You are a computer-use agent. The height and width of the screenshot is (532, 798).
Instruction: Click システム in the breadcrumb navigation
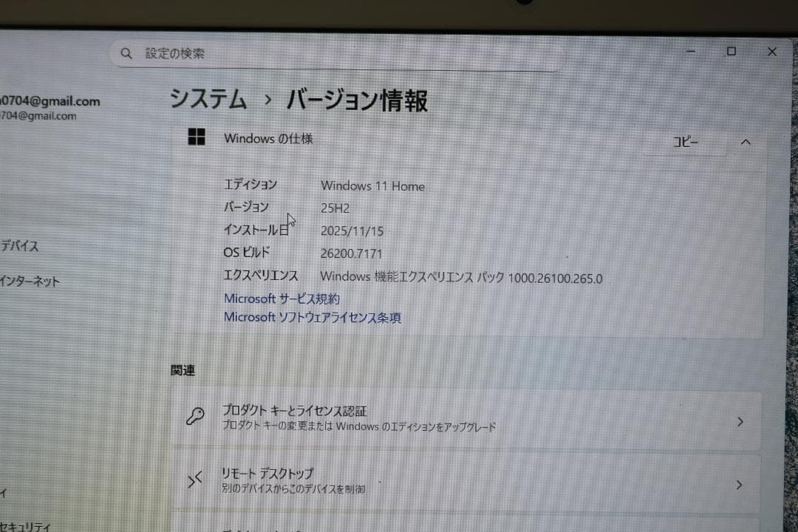click(207, 100)
